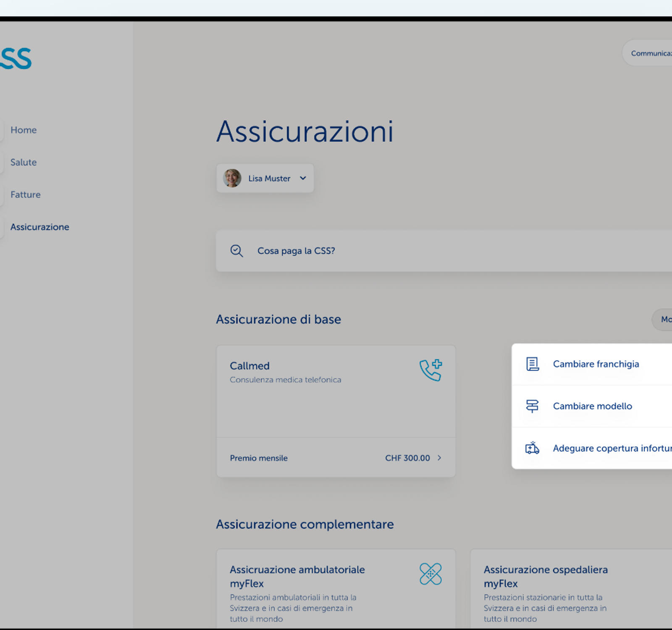Viewport: 672px width, 630px height.
Task: Expand the Lisa Muster person selector
Action: [x=303, y=178]
